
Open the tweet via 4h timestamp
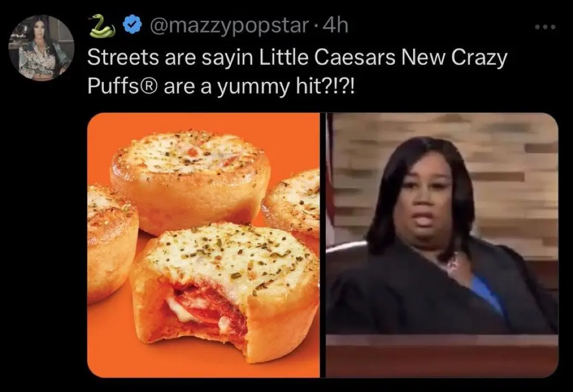pos(336,26)
